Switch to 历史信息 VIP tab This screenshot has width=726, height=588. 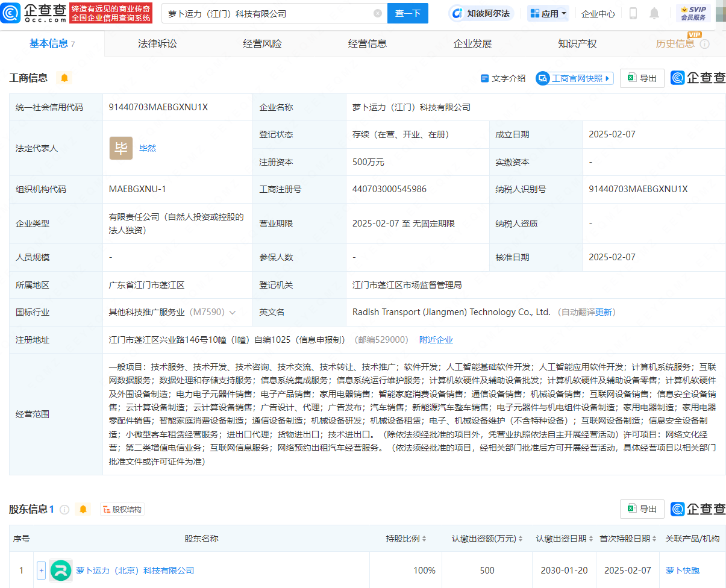(675, 44)
